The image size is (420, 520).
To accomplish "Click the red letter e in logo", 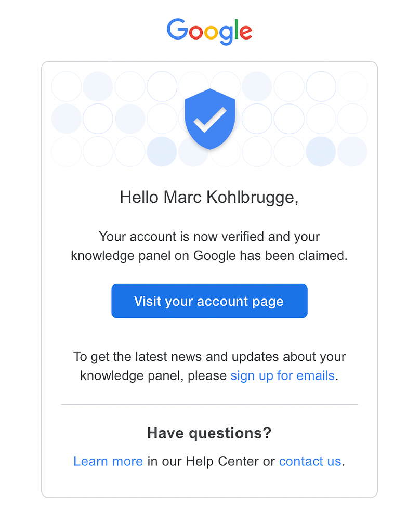I will point(244,32).
